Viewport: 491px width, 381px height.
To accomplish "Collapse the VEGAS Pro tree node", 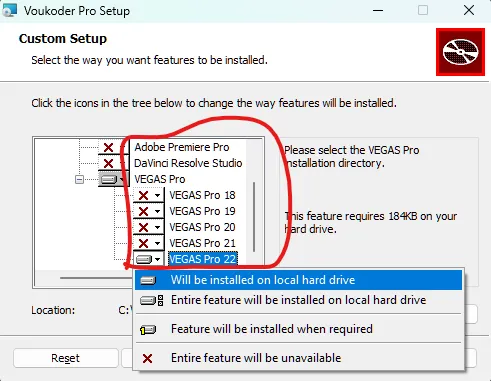I will (79, 180).
